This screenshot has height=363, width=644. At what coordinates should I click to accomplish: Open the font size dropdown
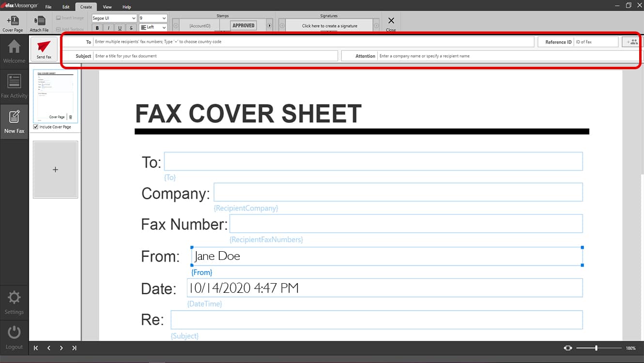click(x=153, y=17)
